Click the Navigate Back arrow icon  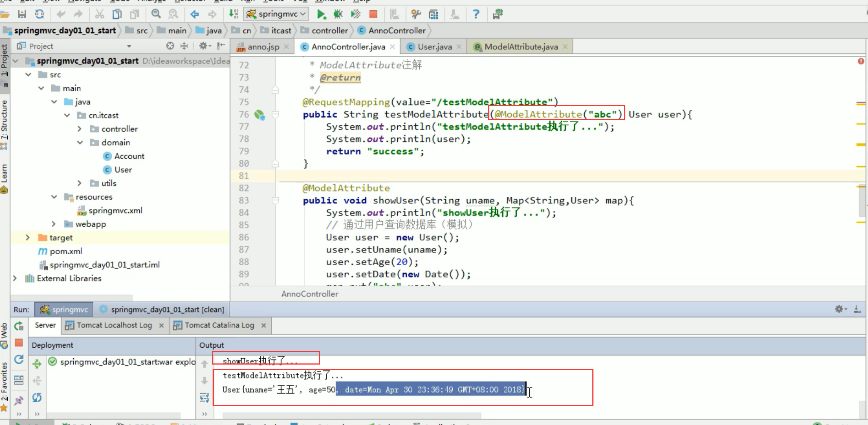[194, 14]
